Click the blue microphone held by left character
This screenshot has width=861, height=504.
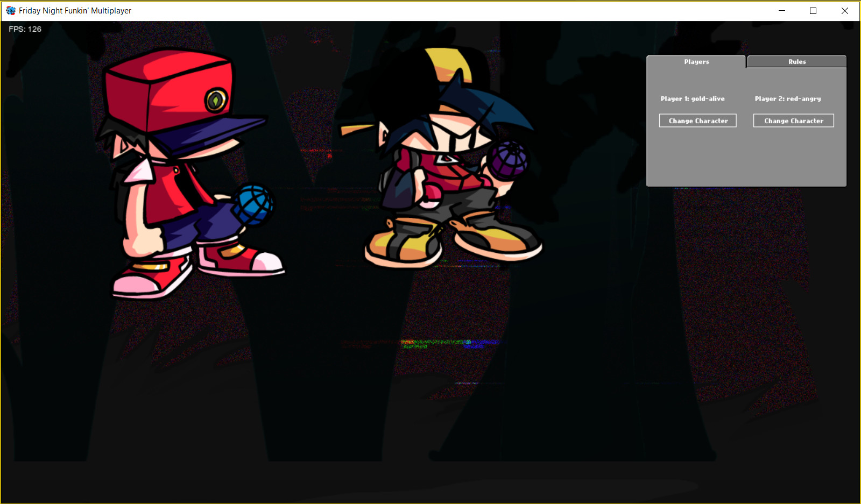point(253,204)
